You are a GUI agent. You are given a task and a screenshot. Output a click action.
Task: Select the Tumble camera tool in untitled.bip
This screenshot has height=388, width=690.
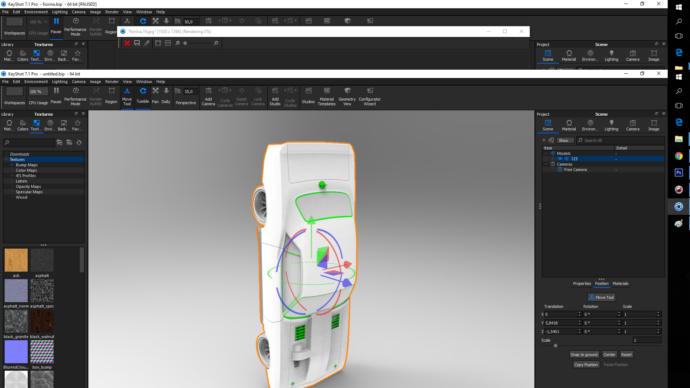[x=143, y=95]
